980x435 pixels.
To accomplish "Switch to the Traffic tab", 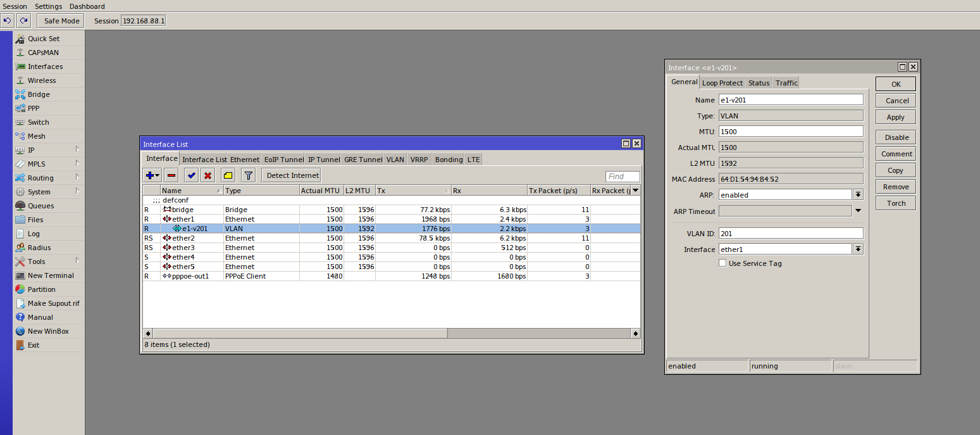I will (x=786, y=83).
